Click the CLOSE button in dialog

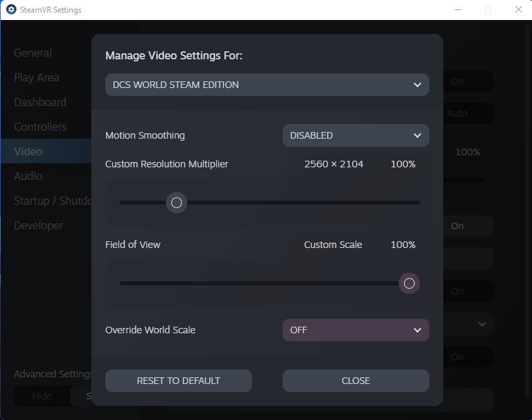point(355,381)
